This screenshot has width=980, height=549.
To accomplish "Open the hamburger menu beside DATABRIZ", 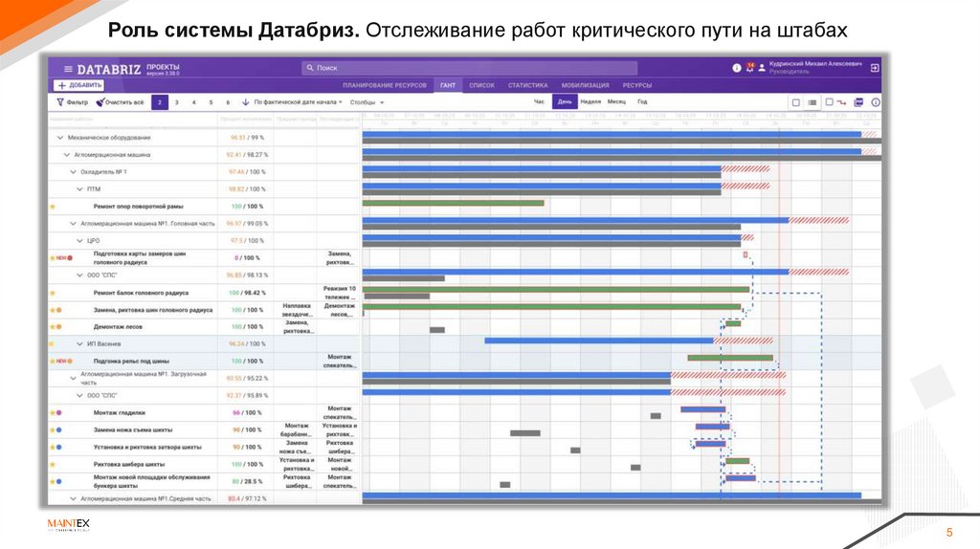I will pos(68,69).
